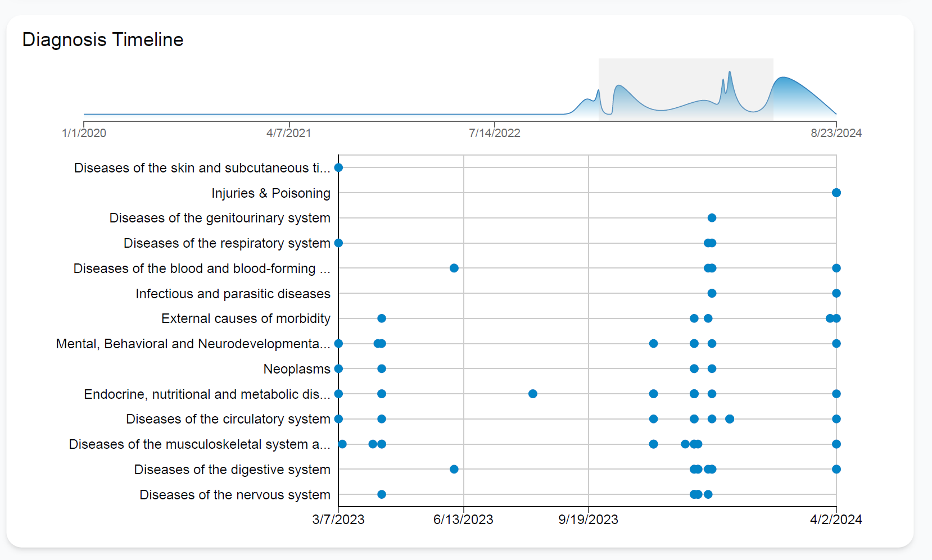Click the 8/23/2024 overview axis label
Image resolution: width=932 pixels, height=560 pixels.
(x=836, y=133)
